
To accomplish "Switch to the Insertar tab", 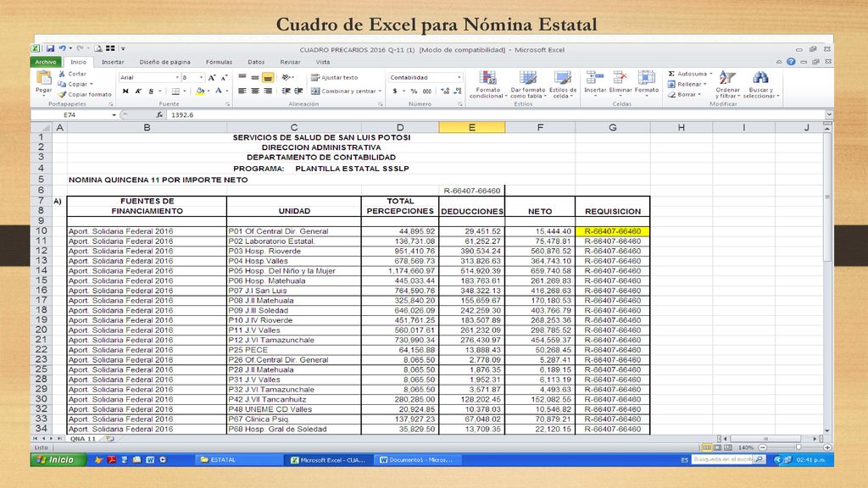I will 113,62.
